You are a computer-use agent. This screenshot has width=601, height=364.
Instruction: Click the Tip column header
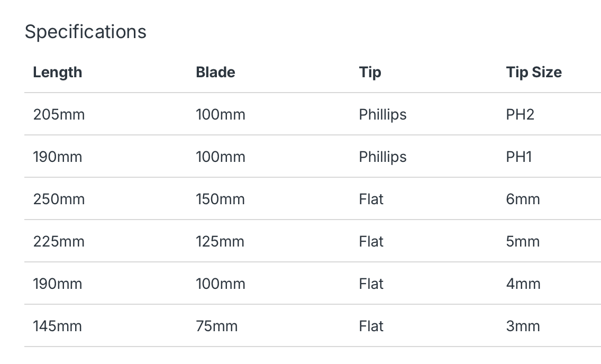(x=370, y=72)
